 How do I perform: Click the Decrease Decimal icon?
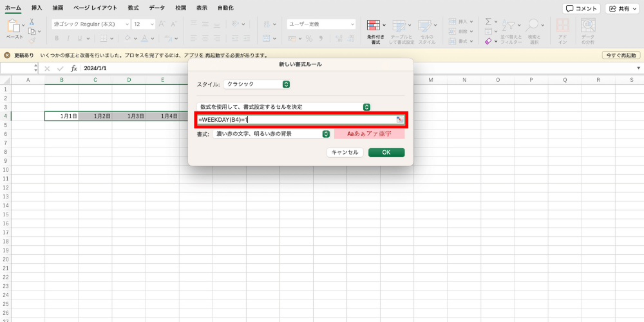[352, 38]
